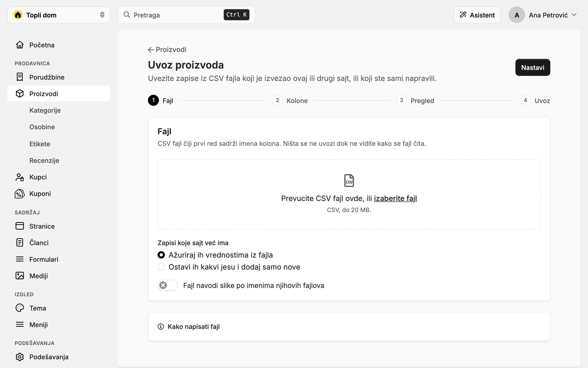Click the CSV file icon in drop zone

(x=349, y=181)
